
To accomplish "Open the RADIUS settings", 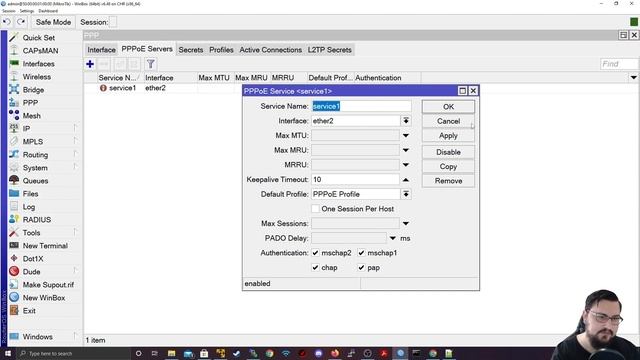I will click(37, 220).
